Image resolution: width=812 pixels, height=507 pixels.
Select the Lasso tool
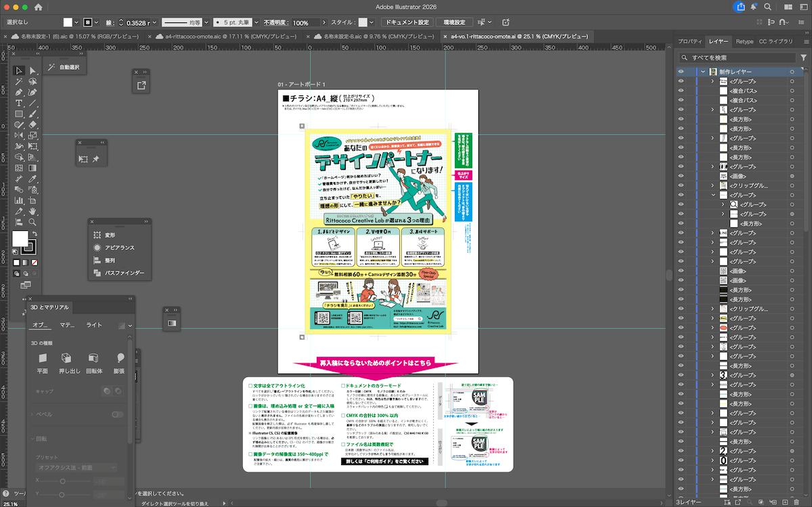(32, 81)
